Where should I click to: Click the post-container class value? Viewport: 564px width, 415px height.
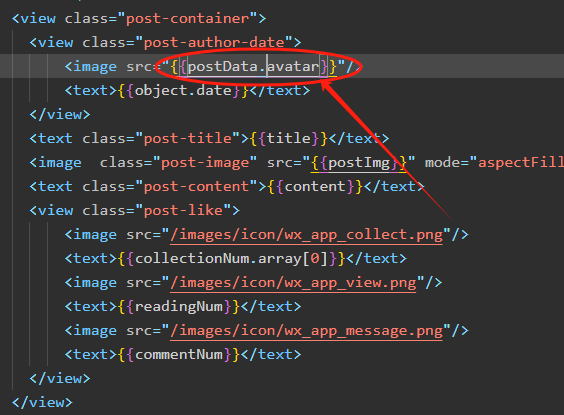tap(187, 18)
